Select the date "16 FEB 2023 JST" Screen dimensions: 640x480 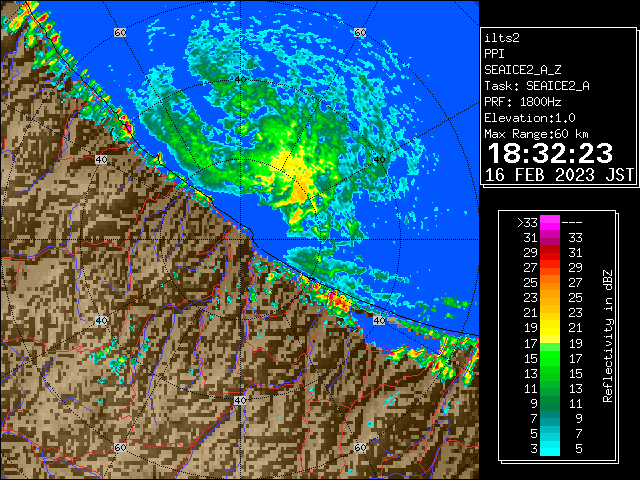point(559,175)
